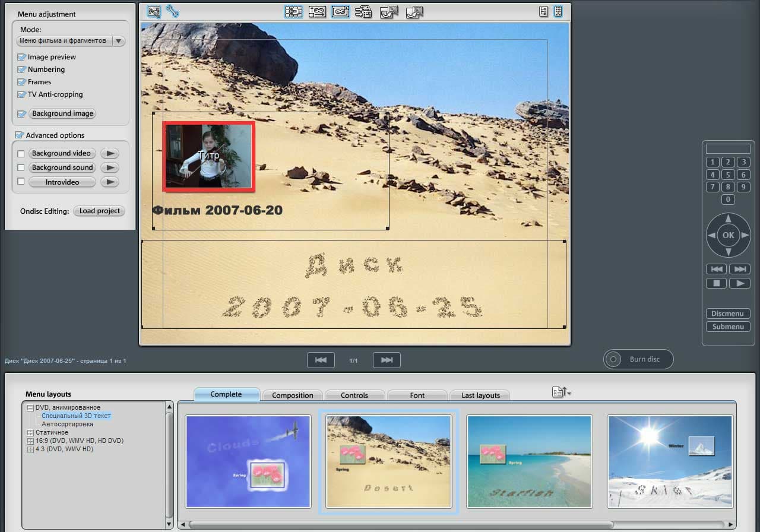Click number 0 on the remote keypad

click(x=728, y=199)
